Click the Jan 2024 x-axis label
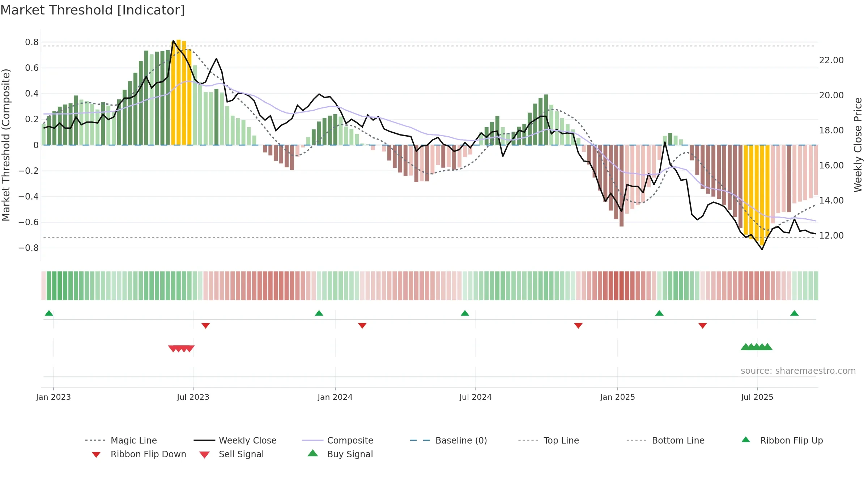The width and height of the screenshot is (868, 488). tap(335, 397)
